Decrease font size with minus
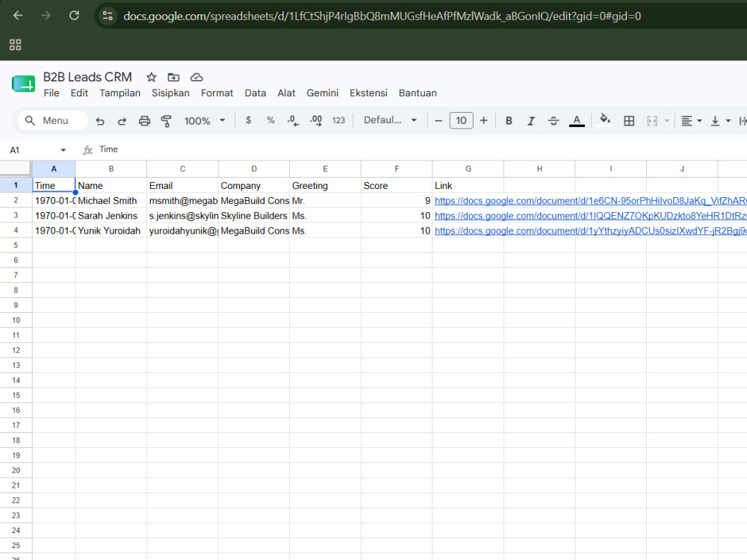 pyautogui.click(x=438, y=121)
